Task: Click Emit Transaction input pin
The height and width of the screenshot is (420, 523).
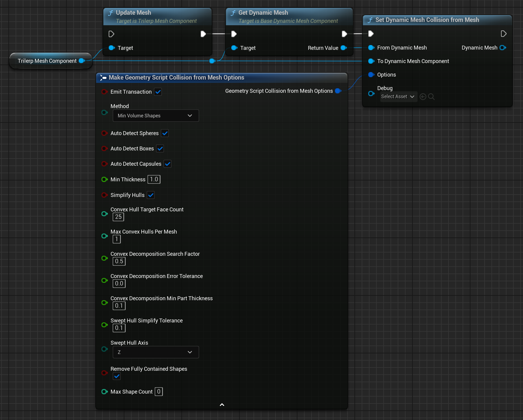Action: tap(105, 92)
